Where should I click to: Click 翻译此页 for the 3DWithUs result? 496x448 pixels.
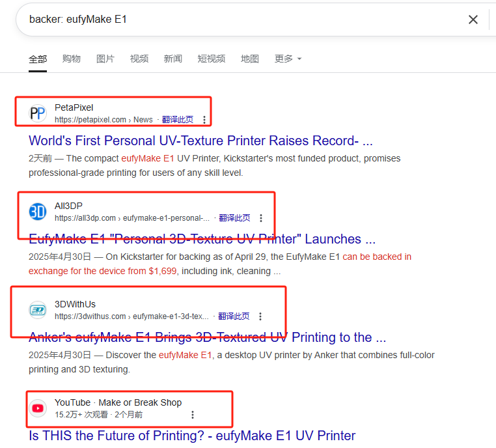tap(234, 316)
